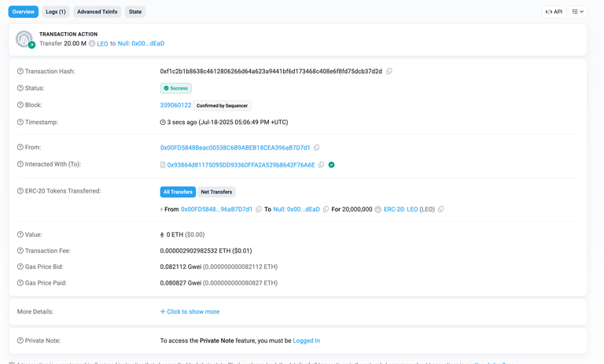Screen dimensions: 604x364
Task: Copy the Interacted With contract address
Action: pos(321,165)
